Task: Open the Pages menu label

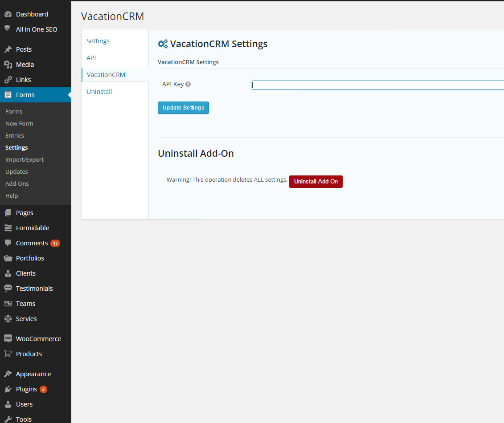Action: coord(25,213)
